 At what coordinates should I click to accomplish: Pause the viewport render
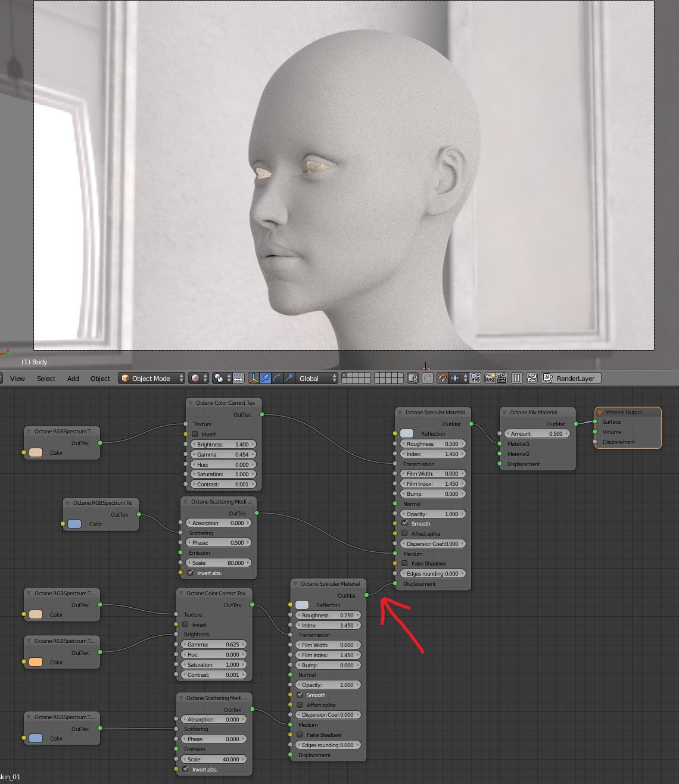point(517,378)
